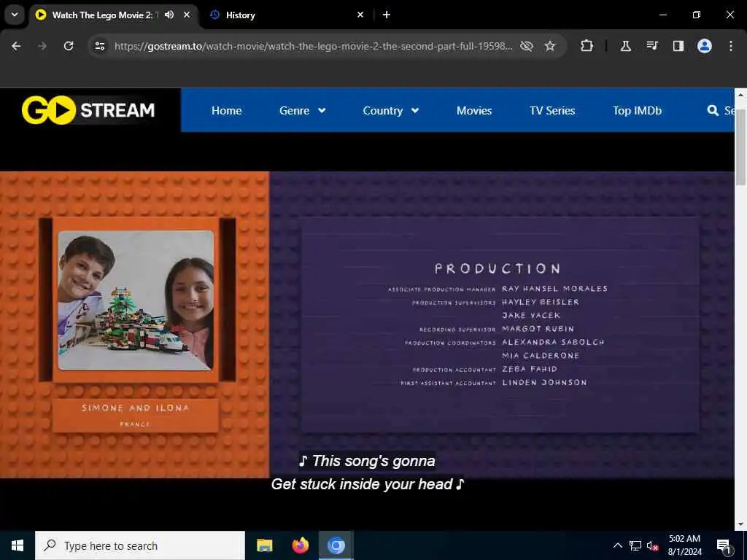Open the Top IMDb section
747x560 pixels.
(x=637, y=111)
